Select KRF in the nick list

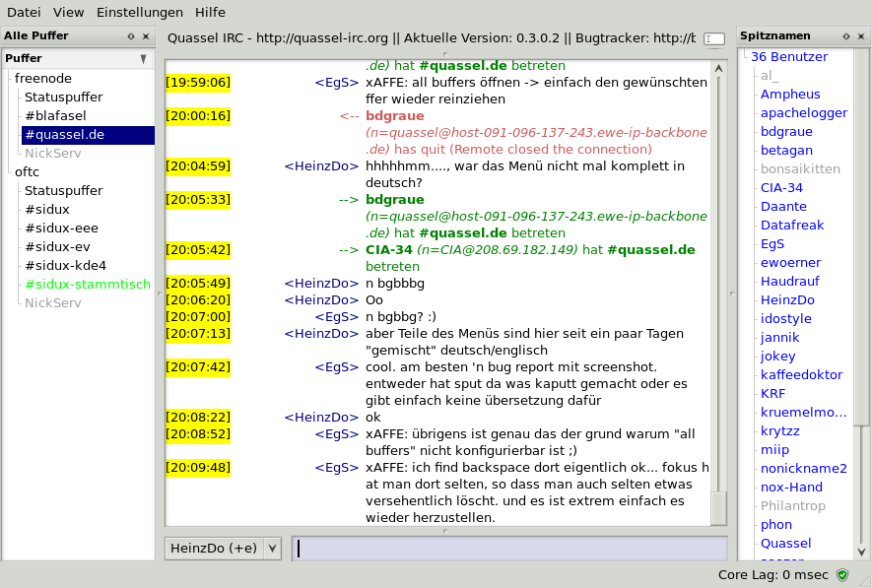click(x=773, y=394)
